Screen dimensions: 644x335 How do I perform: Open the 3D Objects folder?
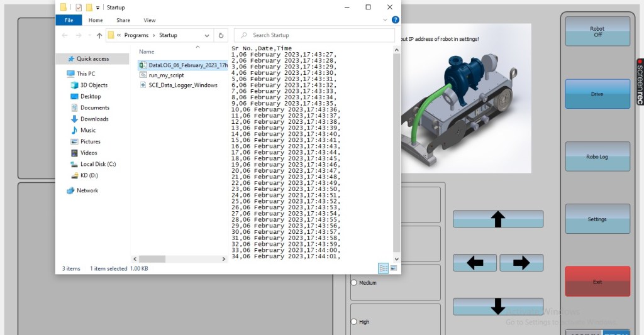(94, 85)
